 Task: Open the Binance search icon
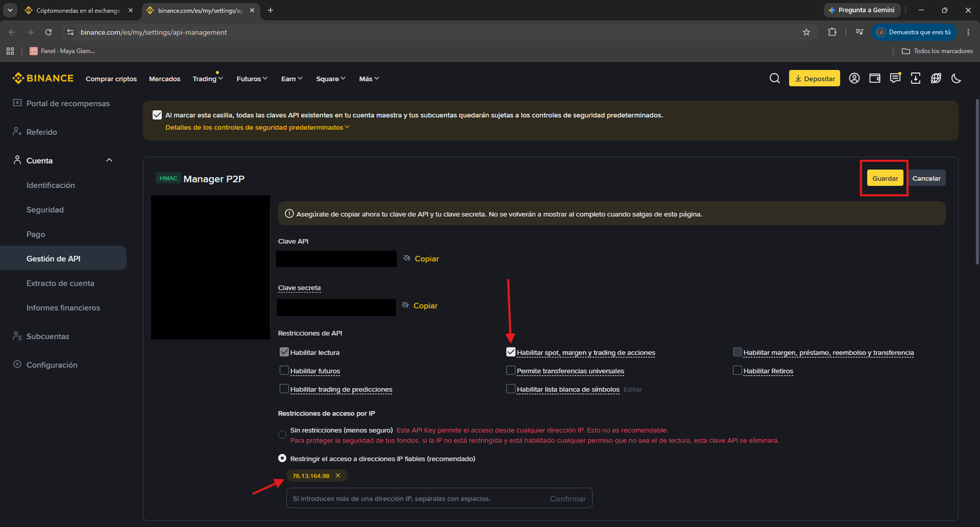pyautogui.click(x=775, y=78)
